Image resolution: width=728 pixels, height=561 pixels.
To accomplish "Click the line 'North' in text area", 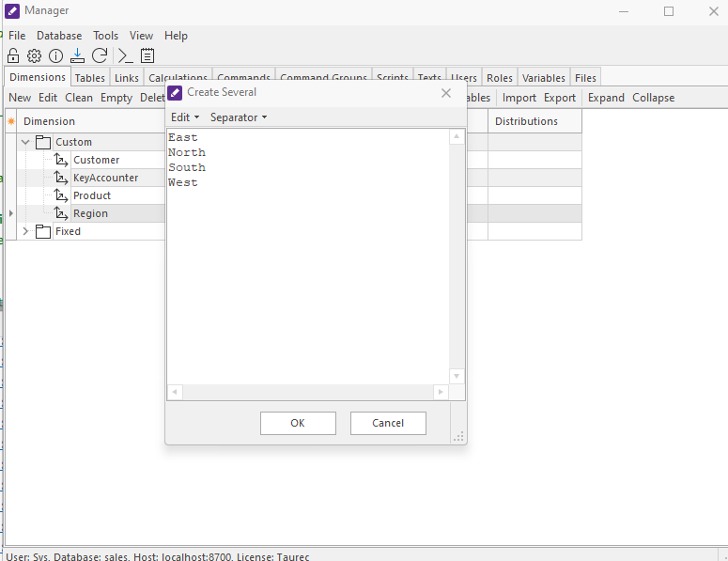I will [x=187, y=152].
